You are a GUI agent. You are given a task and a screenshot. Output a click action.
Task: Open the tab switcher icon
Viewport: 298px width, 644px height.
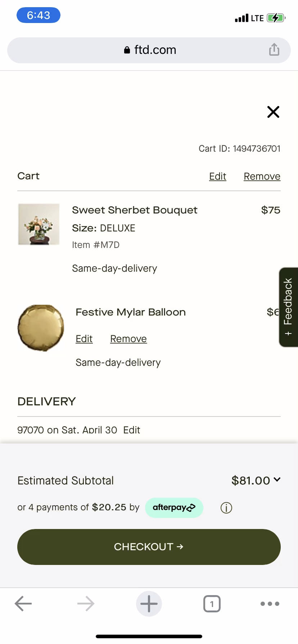point(212,603)
